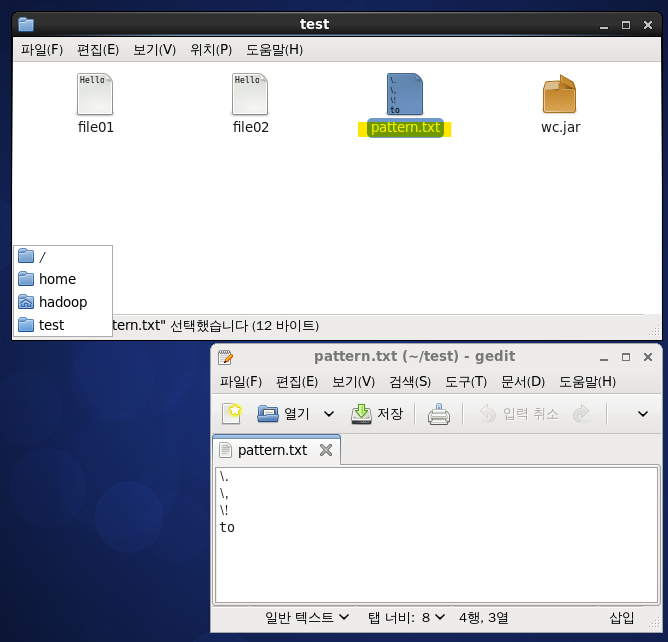Select root folder / in path popup
Image resolution: width=668 pixels, height=642 pixels.
tap(63, 256)
